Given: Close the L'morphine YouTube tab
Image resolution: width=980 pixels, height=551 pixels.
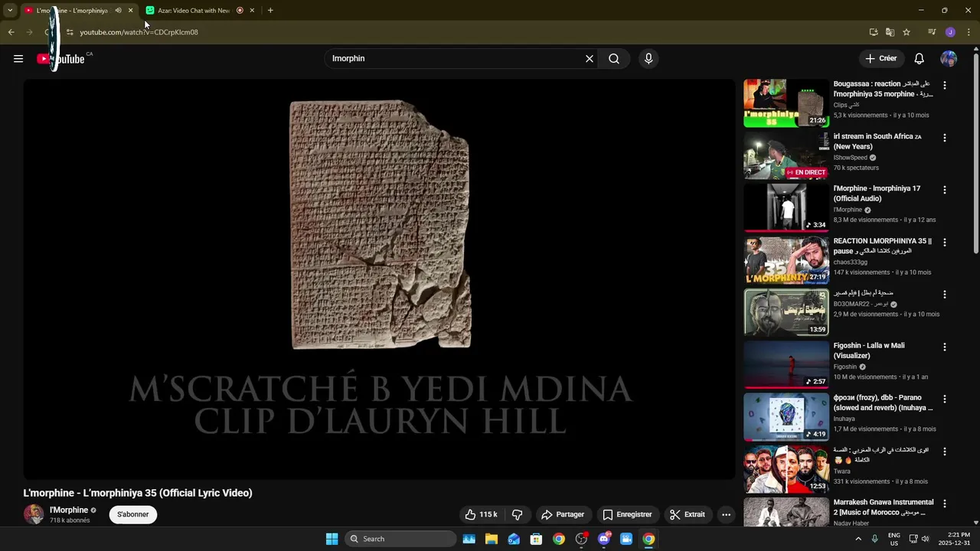Looking at the screenshot, I should [x=130, y=11].
